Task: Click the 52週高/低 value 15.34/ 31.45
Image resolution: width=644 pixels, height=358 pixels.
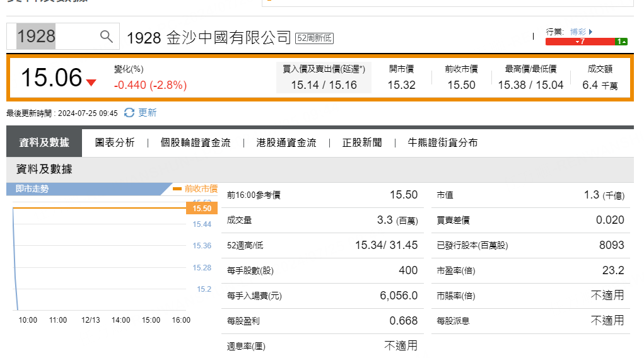Action: click(x=386, y=245)
